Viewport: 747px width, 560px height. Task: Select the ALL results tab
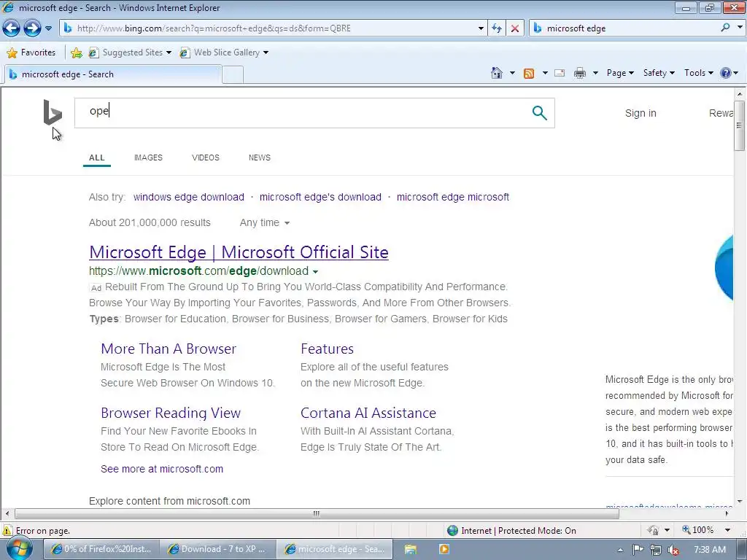97,157
